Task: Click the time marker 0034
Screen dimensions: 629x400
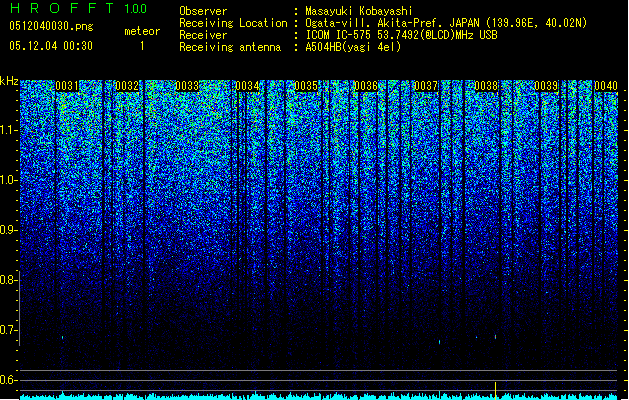Action: pos(247,86)
